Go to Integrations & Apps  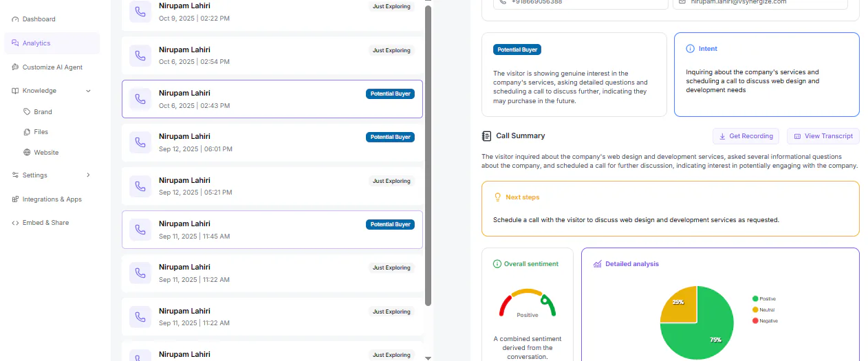tap(52, 199)
